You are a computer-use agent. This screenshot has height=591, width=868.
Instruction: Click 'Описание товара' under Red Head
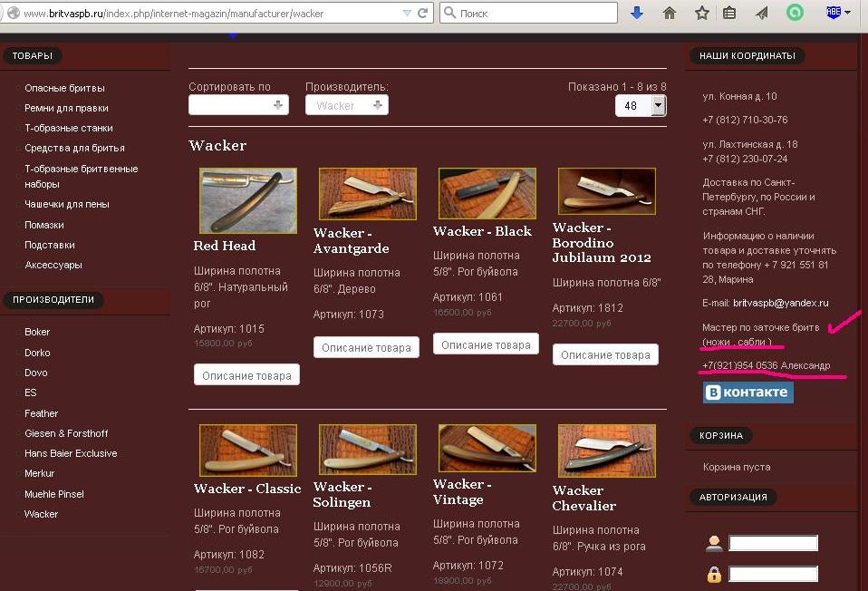(x=246, y=375)
